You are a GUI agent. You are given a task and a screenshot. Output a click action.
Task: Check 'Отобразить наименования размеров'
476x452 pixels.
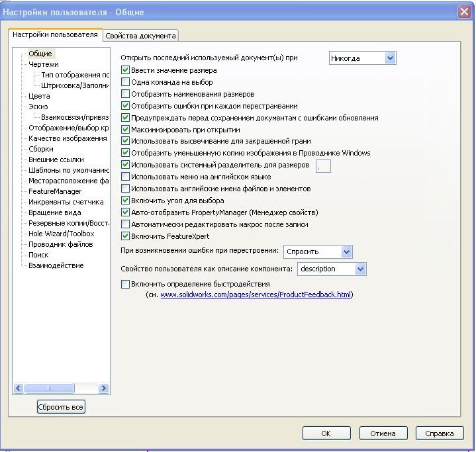point(125,94)
